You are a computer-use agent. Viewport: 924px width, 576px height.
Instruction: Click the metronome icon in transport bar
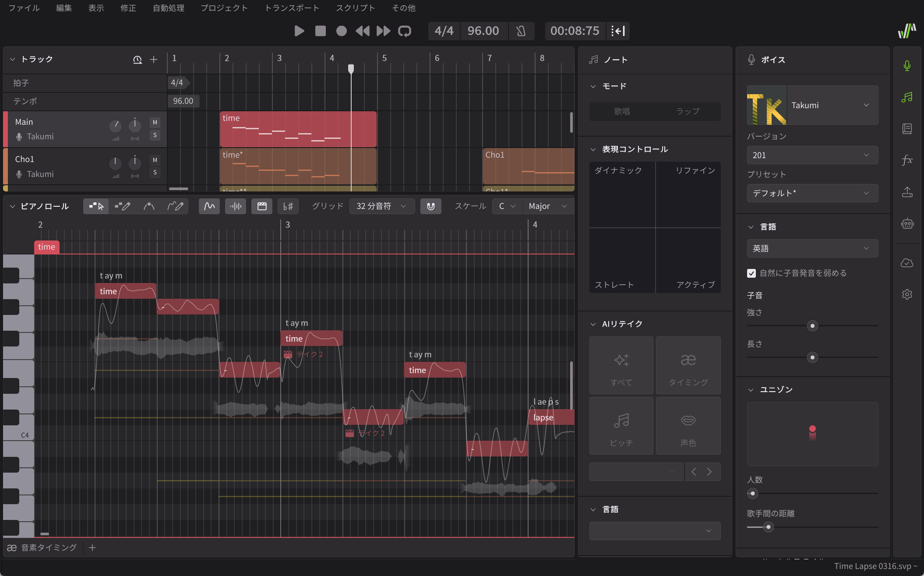click(521, 31)
